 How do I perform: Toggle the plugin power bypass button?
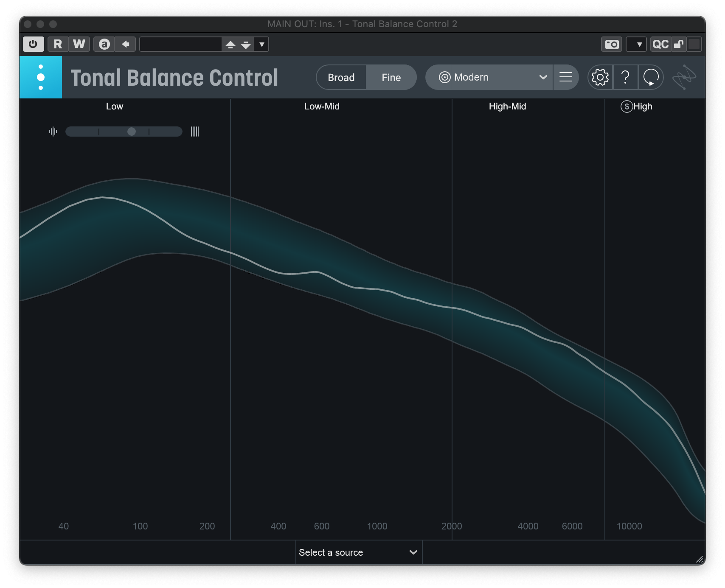pyautogui.click(x=33, y=44)
